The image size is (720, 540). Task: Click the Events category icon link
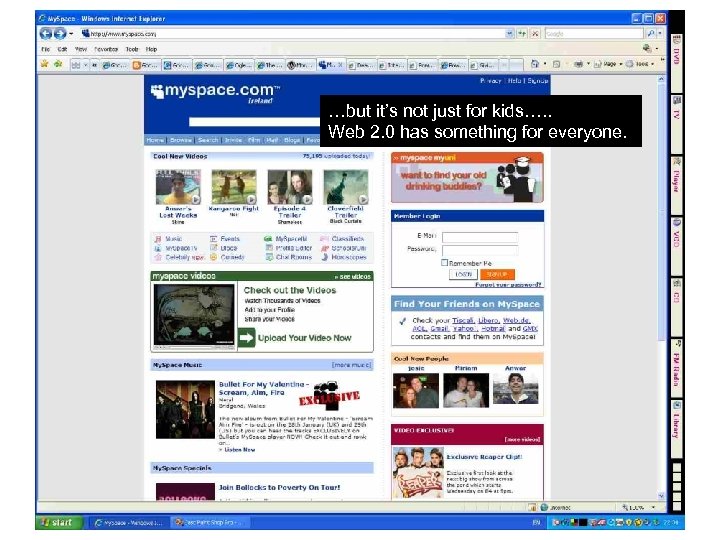pos(214,239)
